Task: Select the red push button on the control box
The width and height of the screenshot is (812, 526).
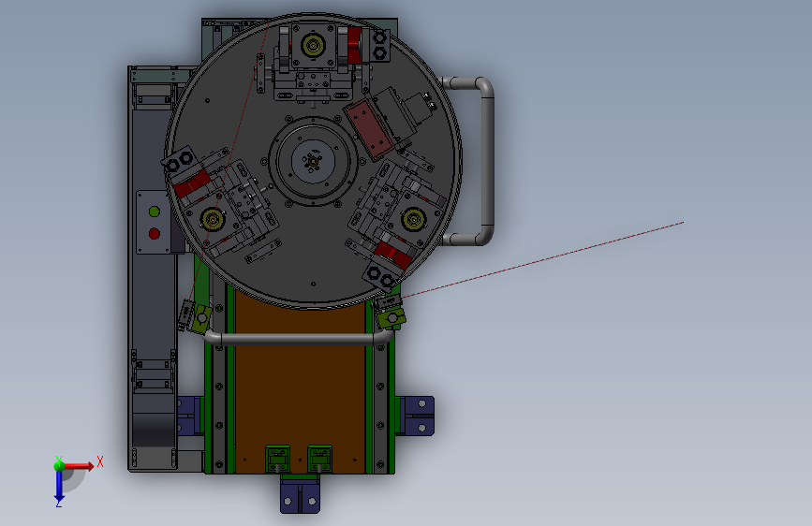Action: (154, 234)
